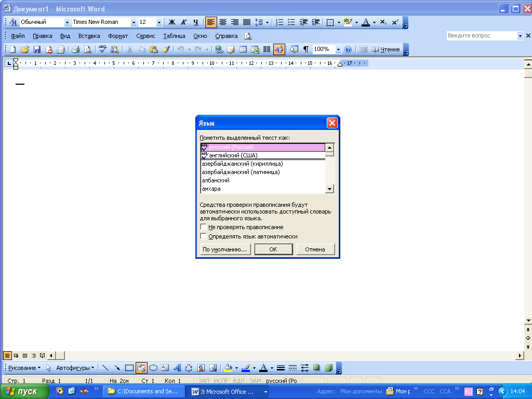
Task: Open font color dropdown arrow in formatting toolbar
Action: click(374, 22)
